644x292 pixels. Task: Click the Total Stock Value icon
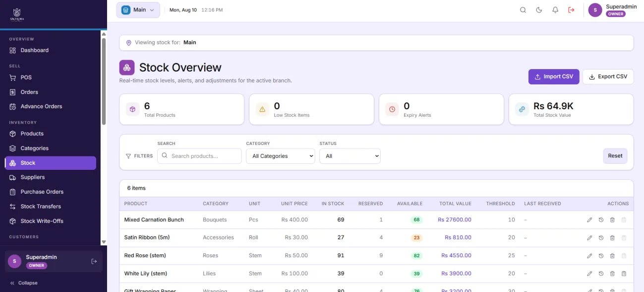click(522, 109)
